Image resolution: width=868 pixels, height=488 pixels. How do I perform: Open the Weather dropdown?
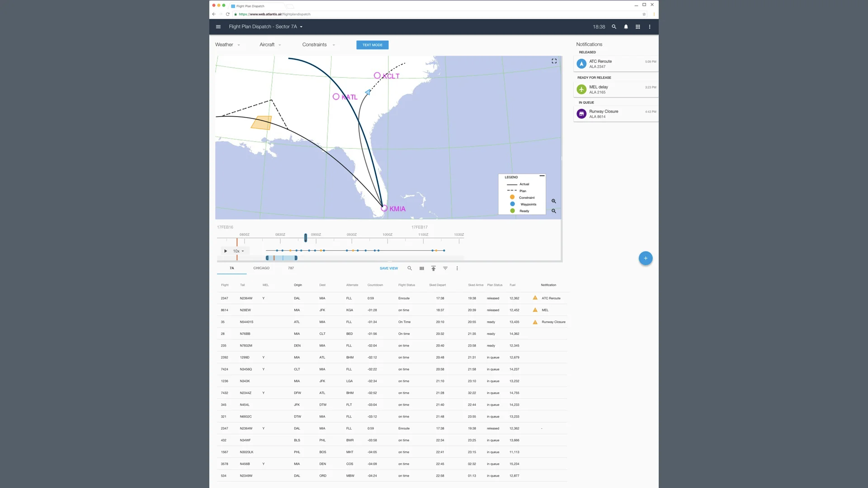[227, 45]
